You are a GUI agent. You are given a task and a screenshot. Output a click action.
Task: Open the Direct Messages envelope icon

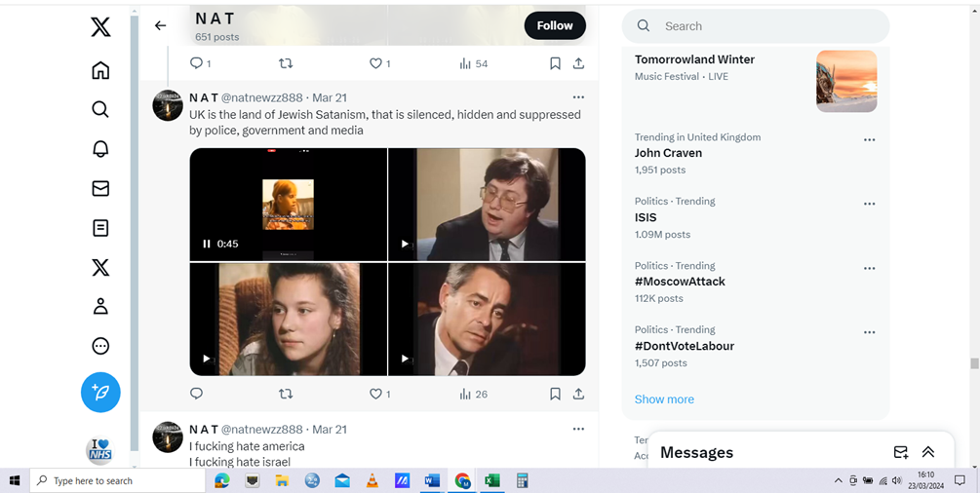[100, 189]
